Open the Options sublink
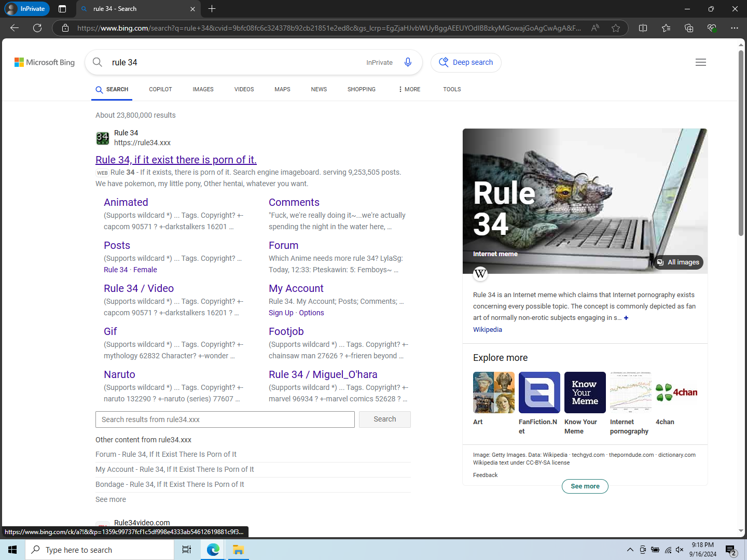The width and height of the screenshot is (747, 560). [x=311, y=313]
